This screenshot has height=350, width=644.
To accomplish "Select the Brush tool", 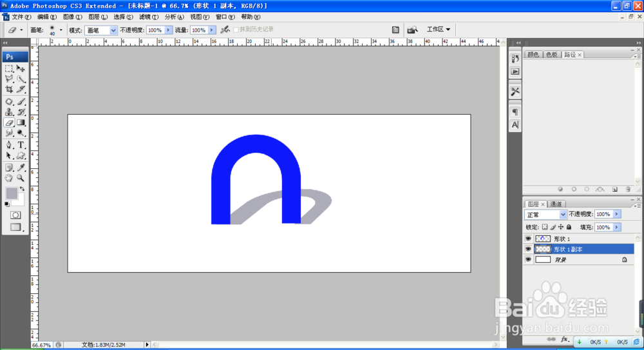I will pos(21,102).
